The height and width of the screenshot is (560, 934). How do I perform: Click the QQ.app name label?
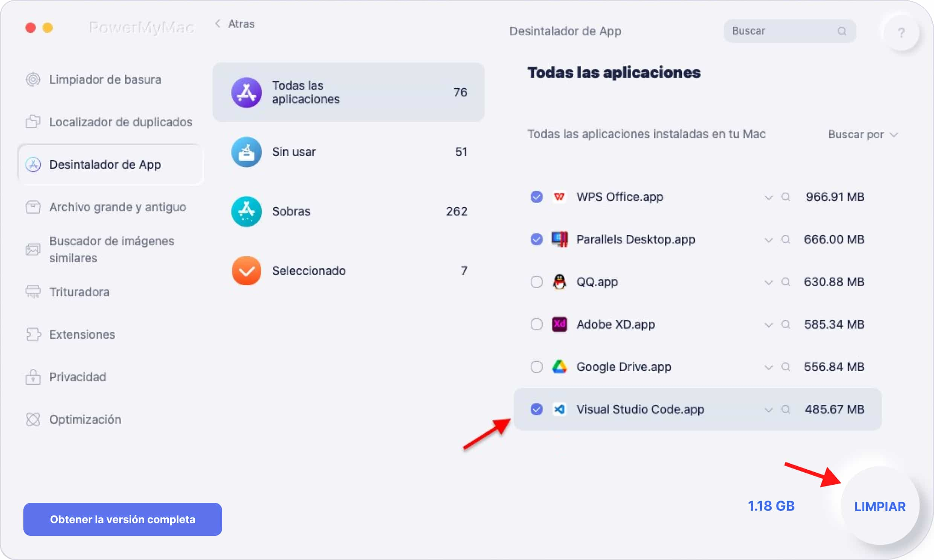597,282
